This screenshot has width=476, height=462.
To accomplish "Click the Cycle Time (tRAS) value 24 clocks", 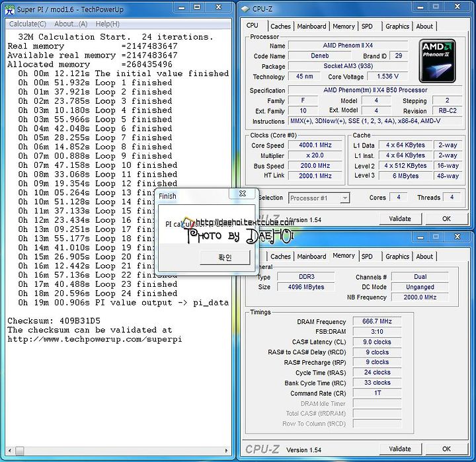I will pyautogui.click(x=377, y=373).
